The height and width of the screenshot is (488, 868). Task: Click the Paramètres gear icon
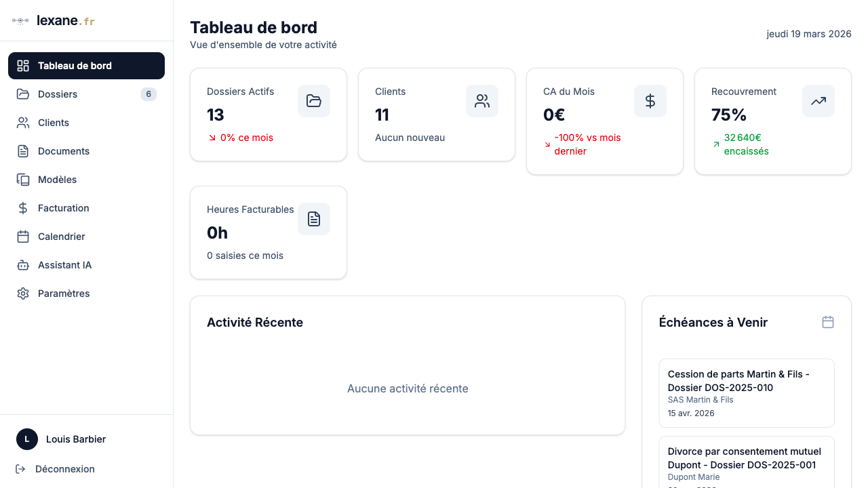tap(22, 293)
